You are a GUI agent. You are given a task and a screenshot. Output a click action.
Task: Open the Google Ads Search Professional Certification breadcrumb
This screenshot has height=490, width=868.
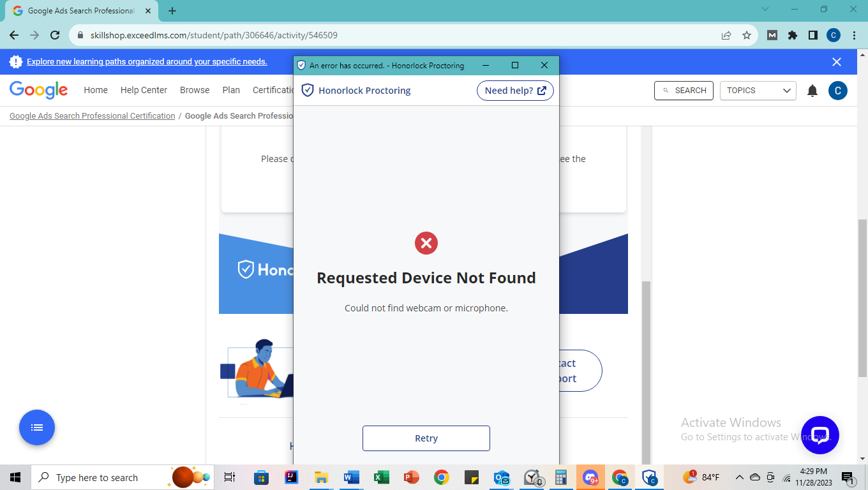click(x=92, y=116)
